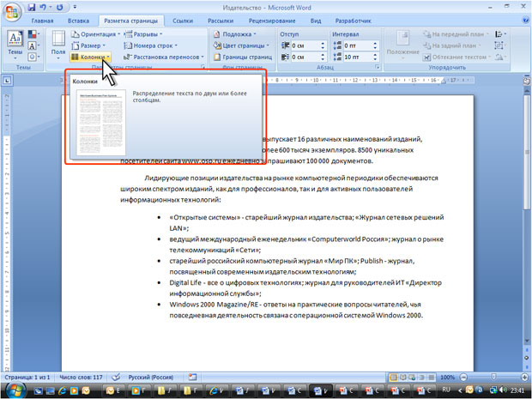
Task: Click the Rotate objects icon
Action: [500, 57]
